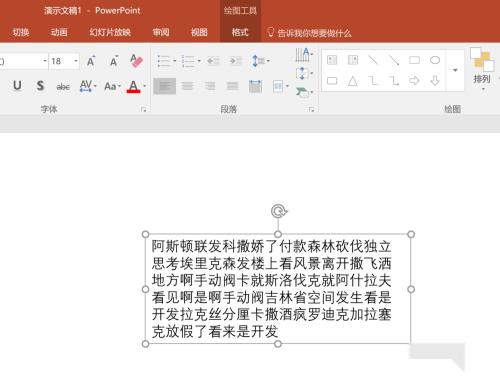Select the vertical text box shape
This screenshot has width=500, height=381.
[x=353, y=60]
